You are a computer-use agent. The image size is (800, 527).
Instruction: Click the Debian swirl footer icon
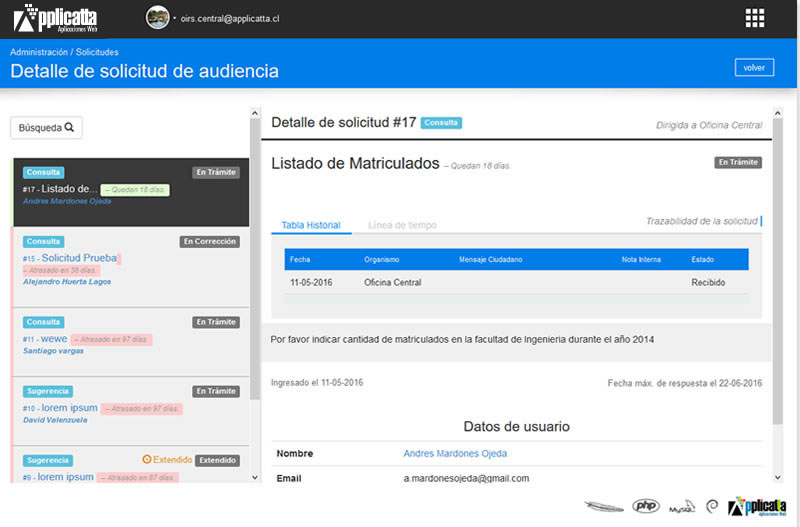(712, 506)
